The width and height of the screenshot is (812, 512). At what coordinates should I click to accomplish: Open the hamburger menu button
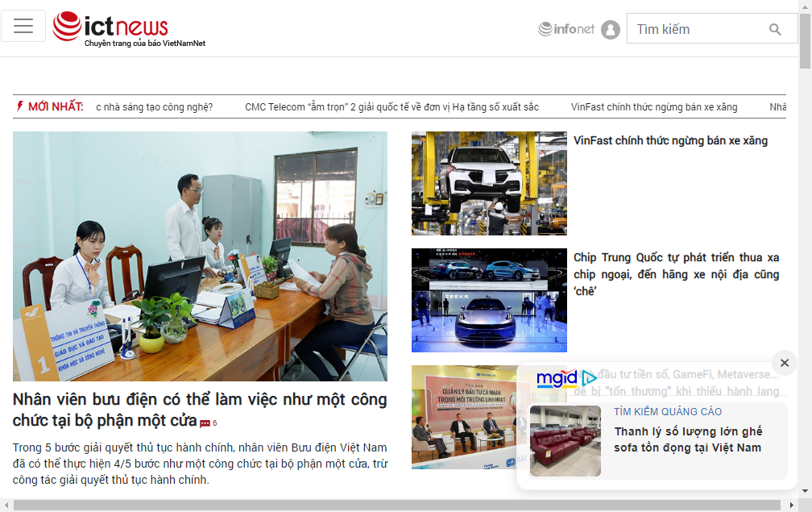point(23,26)
